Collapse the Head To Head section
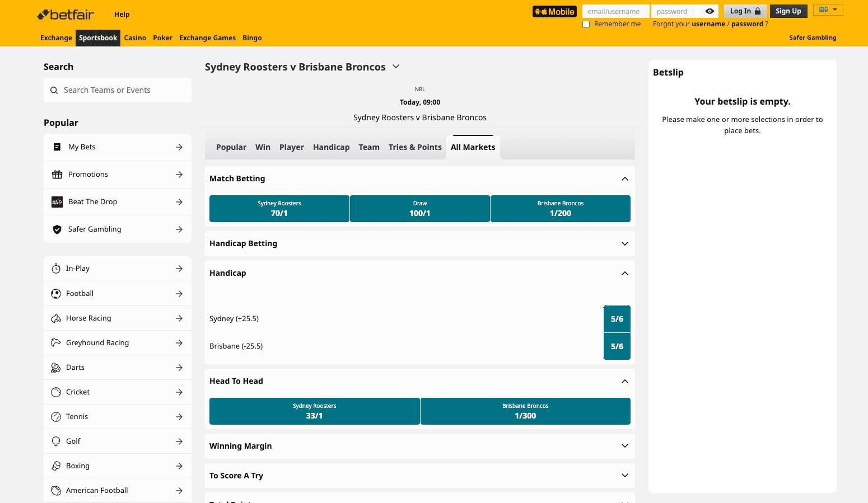 point(625,382)
